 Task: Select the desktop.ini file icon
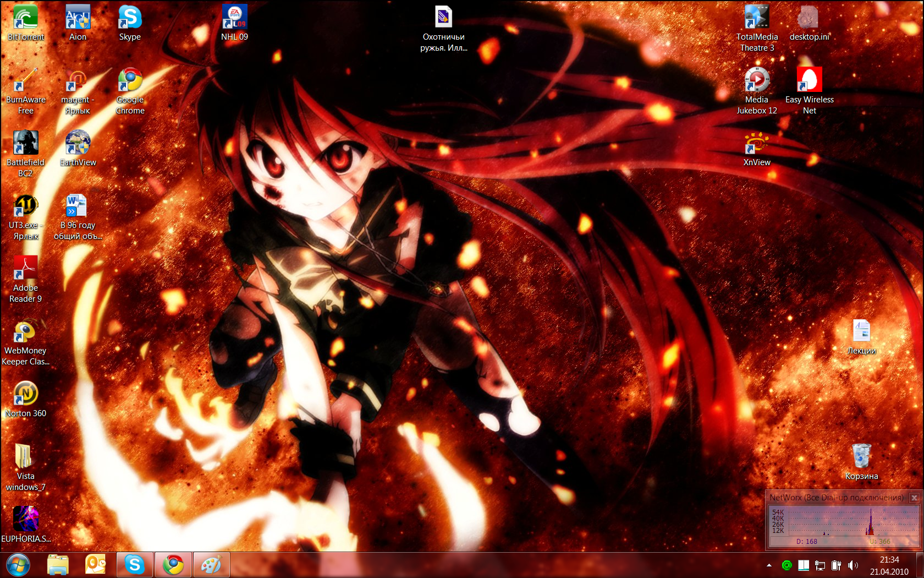click(809, 23)
